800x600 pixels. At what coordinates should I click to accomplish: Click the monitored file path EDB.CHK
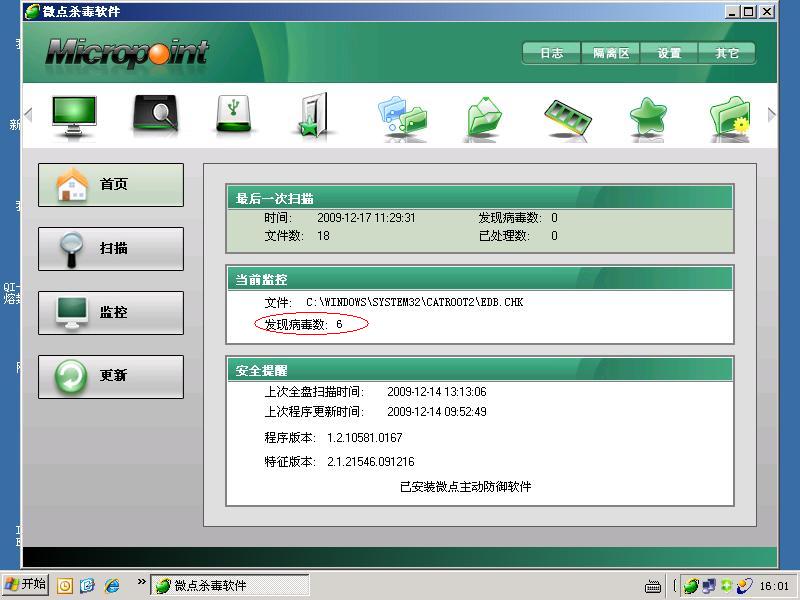pyautogui.click(x=414, y=302)
